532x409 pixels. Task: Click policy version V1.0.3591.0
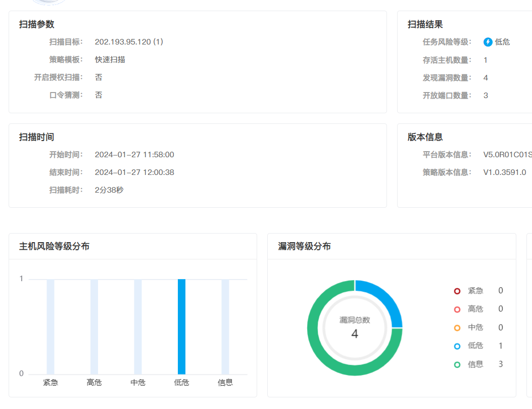pos(505,172)
